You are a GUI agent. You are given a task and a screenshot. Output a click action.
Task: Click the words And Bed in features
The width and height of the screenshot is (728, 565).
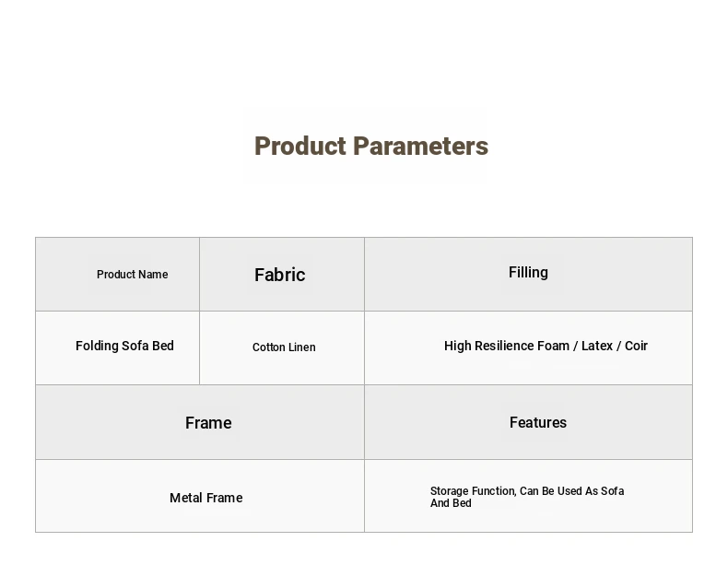click(451, 503)
